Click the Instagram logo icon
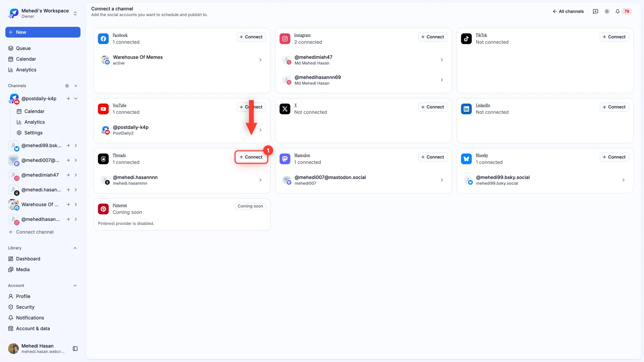The image size is (644, 362). click(285, 39)
